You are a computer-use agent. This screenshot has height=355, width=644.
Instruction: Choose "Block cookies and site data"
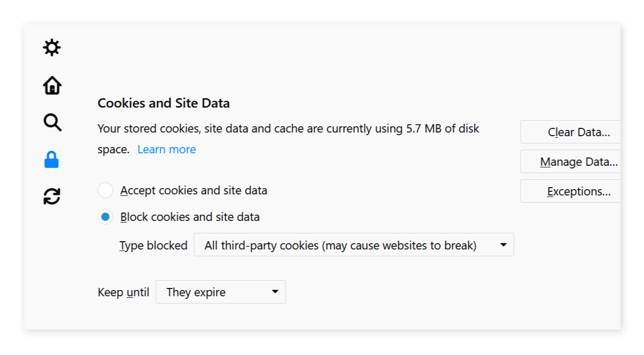click(x=106, y=217)
